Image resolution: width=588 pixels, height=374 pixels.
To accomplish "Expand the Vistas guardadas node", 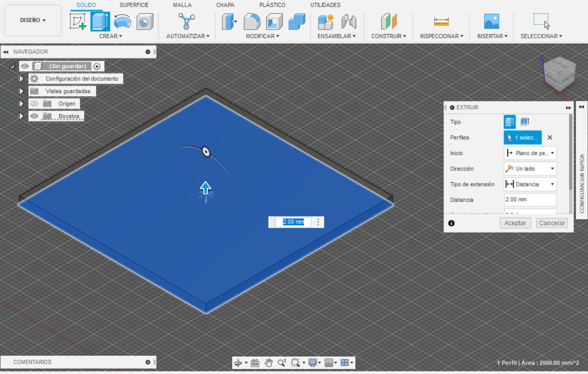I will [21, 91].
